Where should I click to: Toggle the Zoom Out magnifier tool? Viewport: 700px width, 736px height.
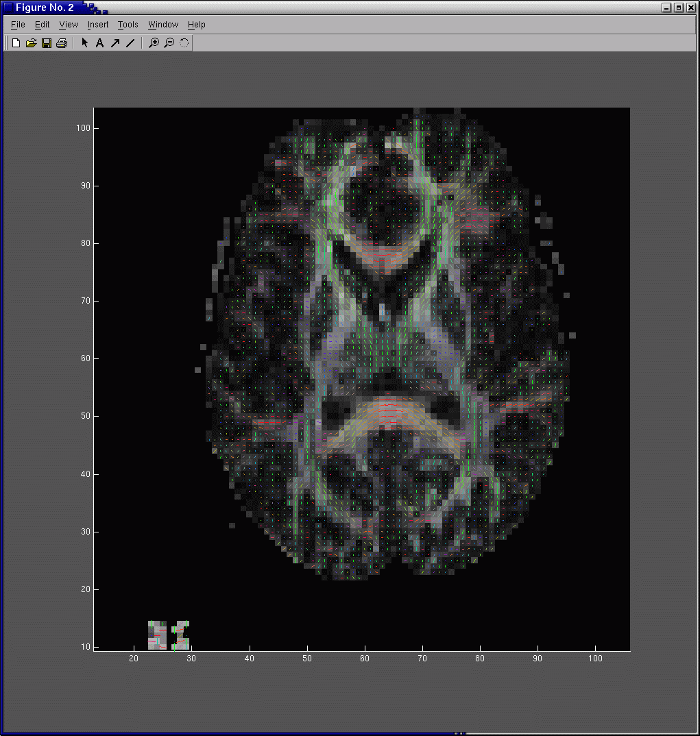[169, 43]
